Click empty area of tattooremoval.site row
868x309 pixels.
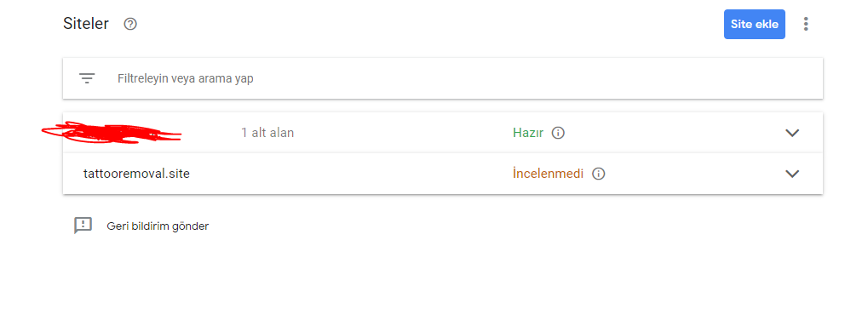[348, 174]
